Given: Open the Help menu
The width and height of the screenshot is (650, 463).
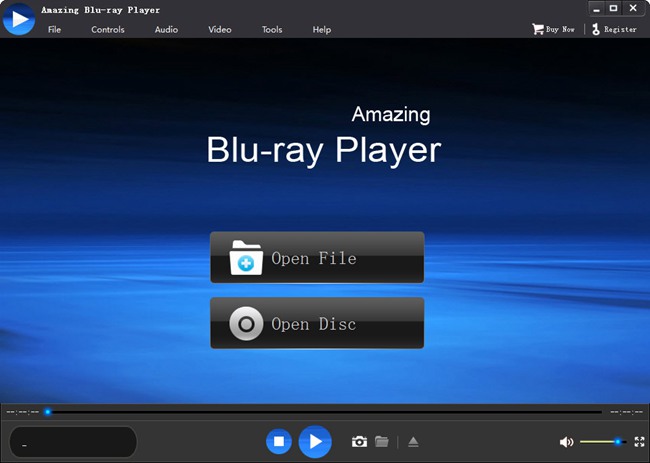Looking at the screenshot, I should 322,29.
